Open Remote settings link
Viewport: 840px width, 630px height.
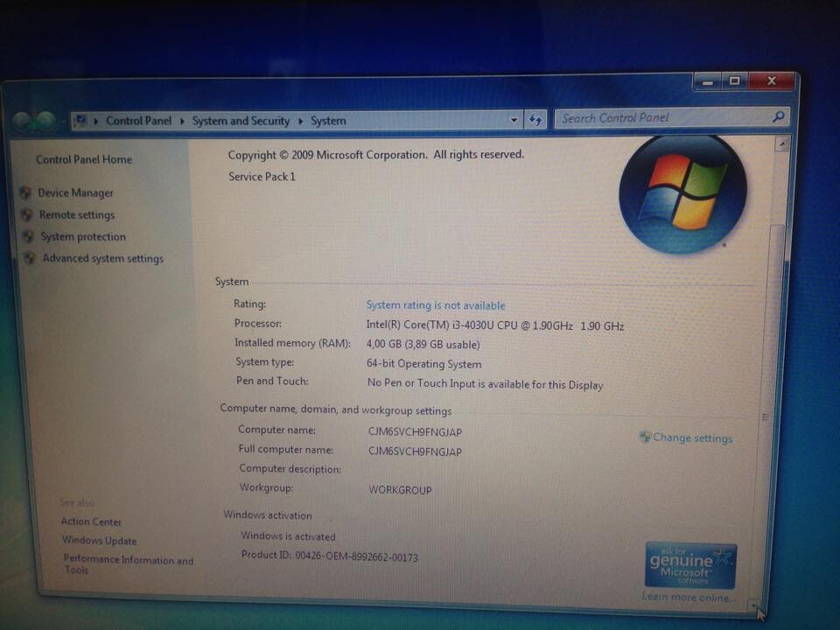(x=77, y=215)
